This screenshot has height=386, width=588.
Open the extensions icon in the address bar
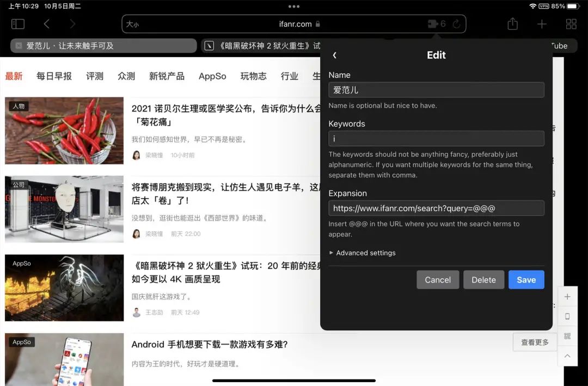(x=433, y=24)
